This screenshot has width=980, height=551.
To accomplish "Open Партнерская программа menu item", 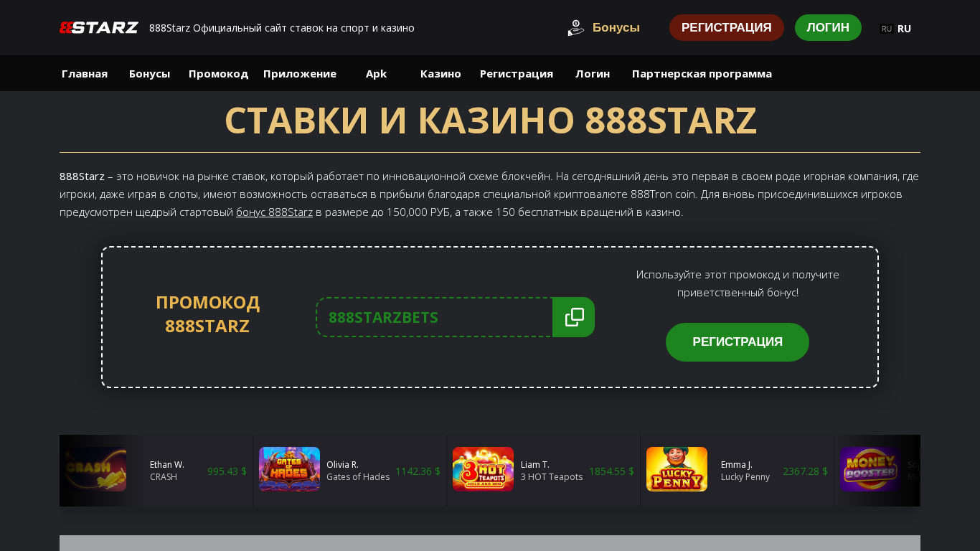I will 702,73.
